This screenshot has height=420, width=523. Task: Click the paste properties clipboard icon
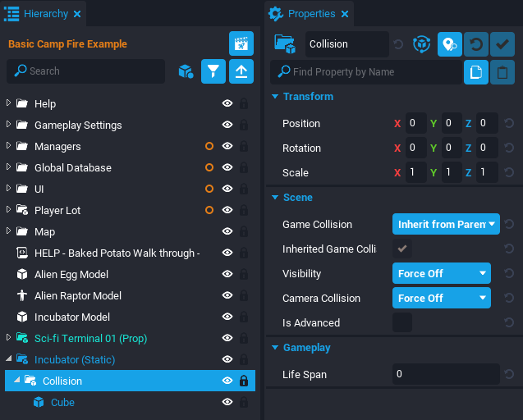point(502,72)
